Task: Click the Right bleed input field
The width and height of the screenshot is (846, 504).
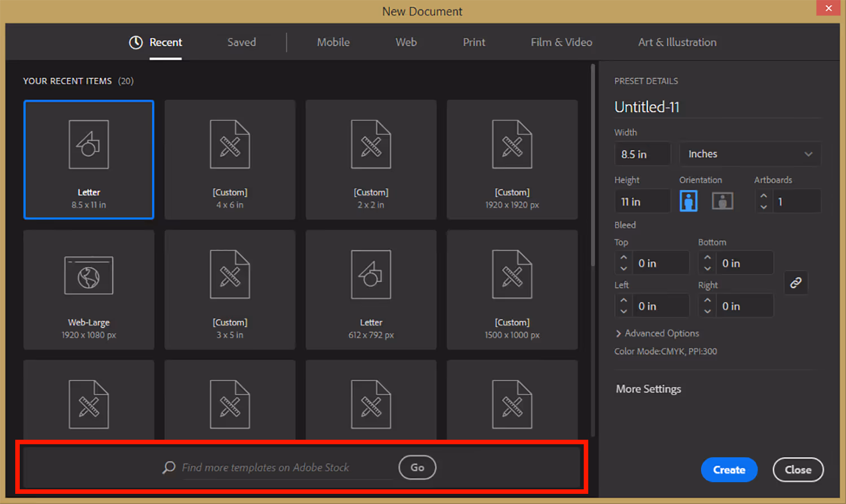Action: point(744,306)
